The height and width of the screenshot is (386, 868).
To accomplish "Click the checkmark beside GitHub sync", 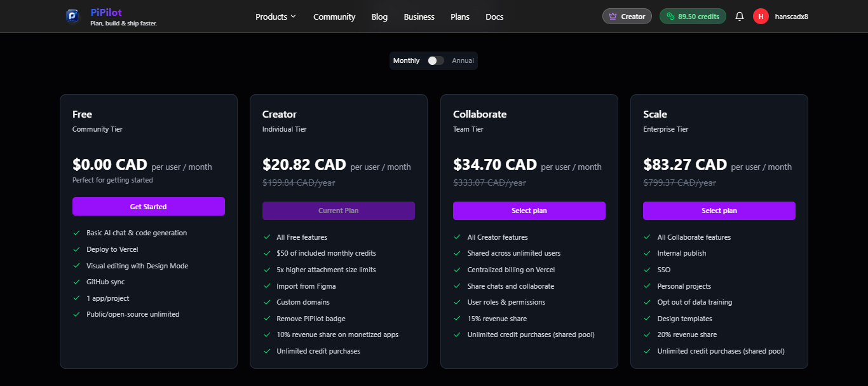I will [77, 282].
